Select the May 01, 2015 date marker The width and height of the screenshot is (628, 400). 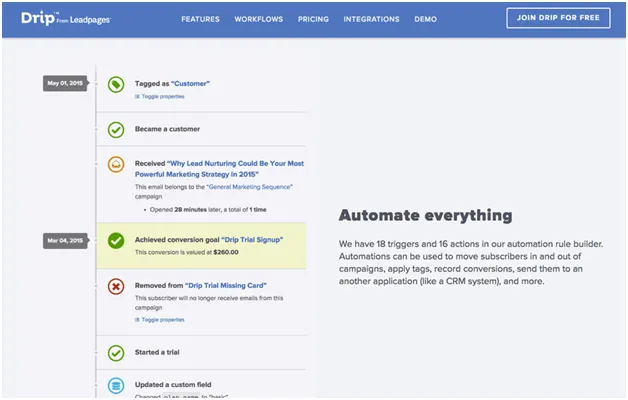65,83
